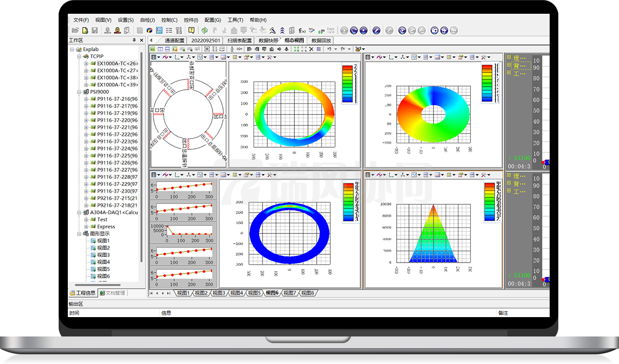Screen dimensions: 619x364
Task: Select the 视图3 sheet tab at bottom
Action: click(219, 293)
